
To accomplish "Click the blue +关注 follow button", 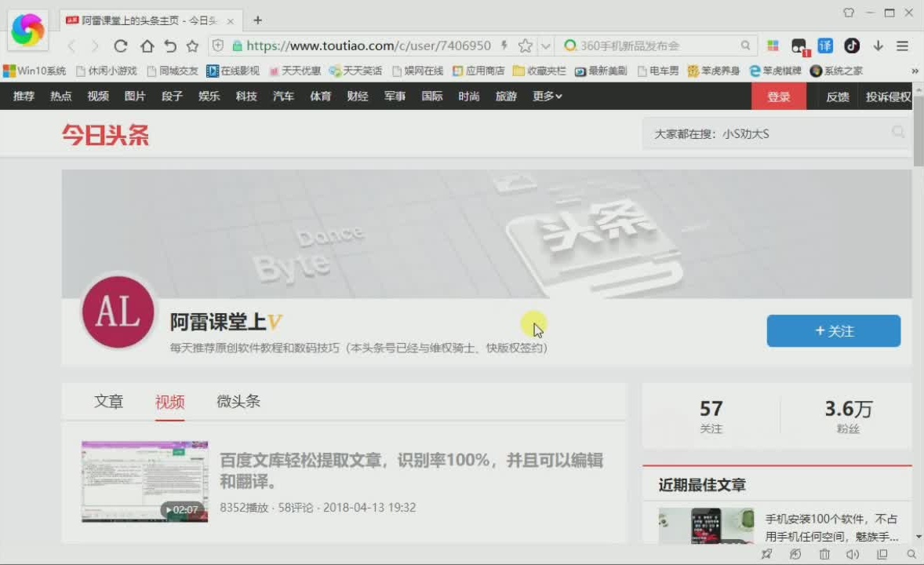I will (x=833, y=331).
